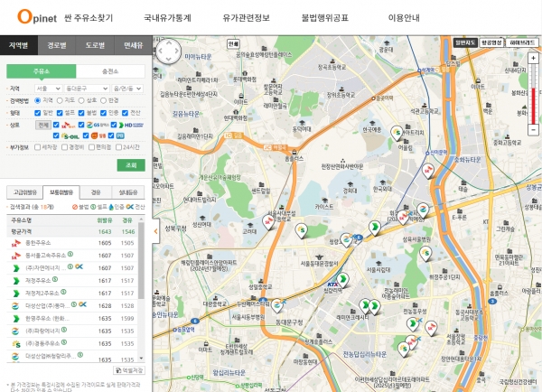Click the S-OIL map marker near 한국예종
The width and height of the screenshot is (542, 392).
point(397,133)
